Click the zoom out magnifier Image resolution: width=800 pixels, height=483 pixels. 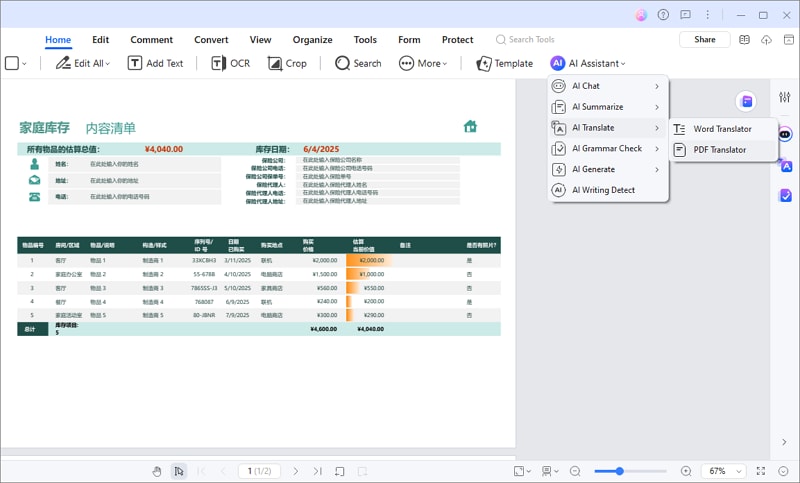tap(575, 471)
